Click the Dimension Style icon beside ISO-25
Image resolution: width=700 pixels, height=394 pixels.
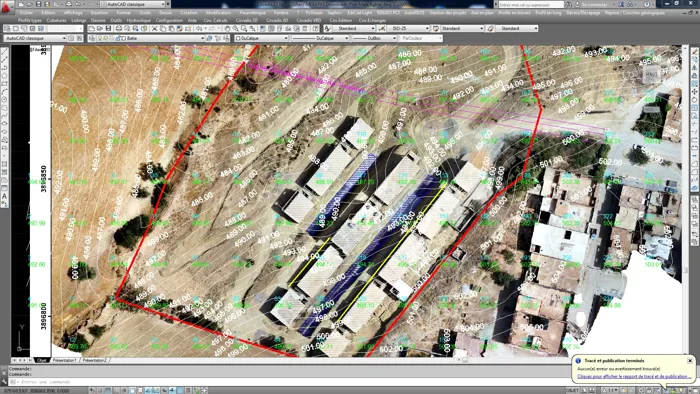point(382,29)
